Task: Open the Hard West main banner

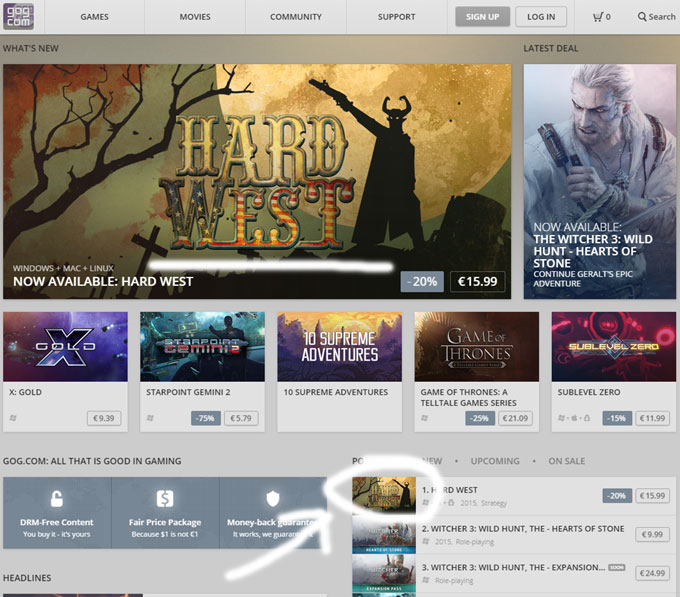Action: 257,181
